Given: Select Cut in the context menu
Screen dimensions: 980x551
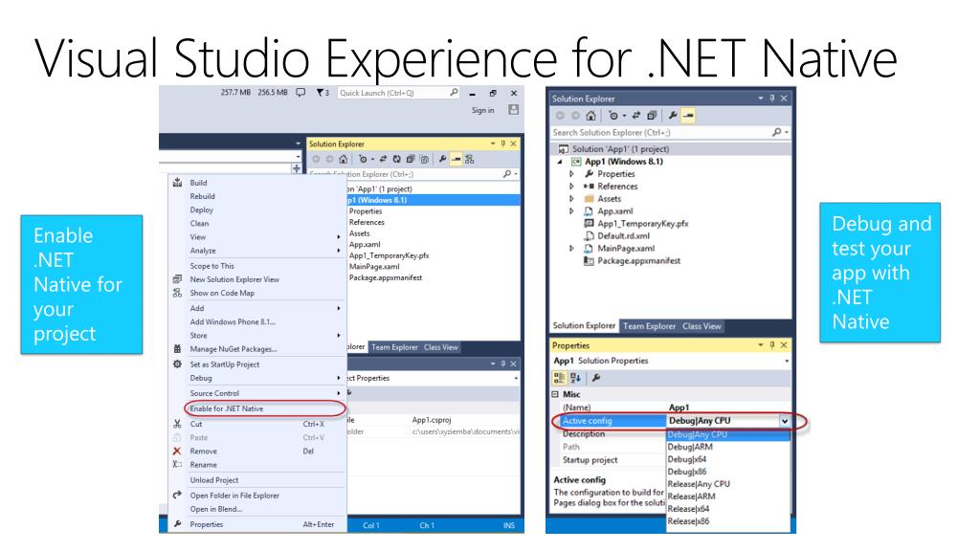Looking at the screenshot, I should [196, 424].
